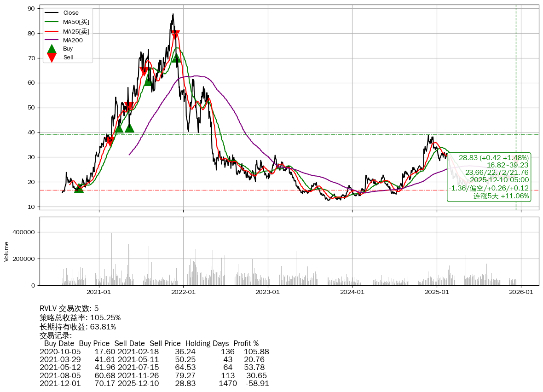Click the green Buy triangle in the legend

click(52, 49)
